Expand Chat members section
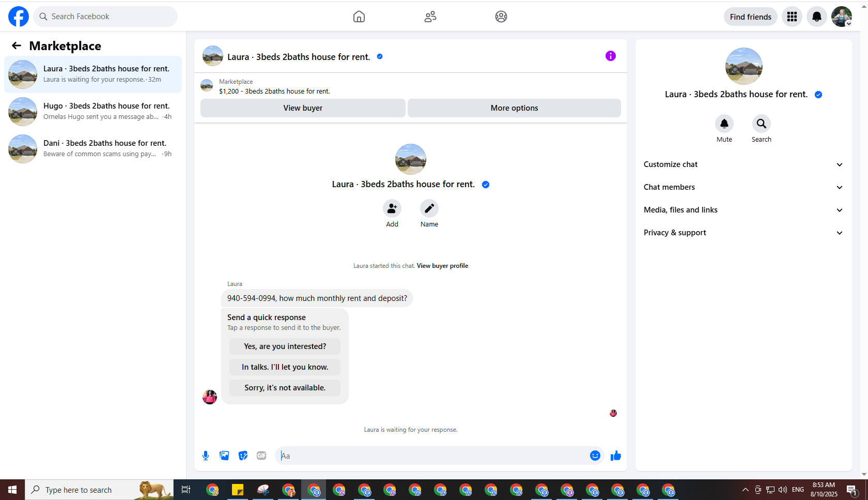 [743, 187]
